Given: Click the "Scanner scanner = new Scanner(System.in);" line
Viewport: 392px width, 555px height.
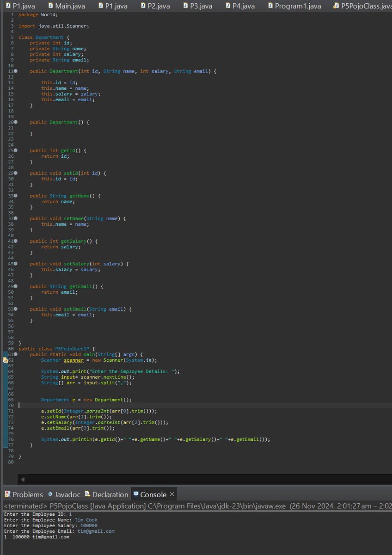Looking at the screenshot, I should coord(99,360).
